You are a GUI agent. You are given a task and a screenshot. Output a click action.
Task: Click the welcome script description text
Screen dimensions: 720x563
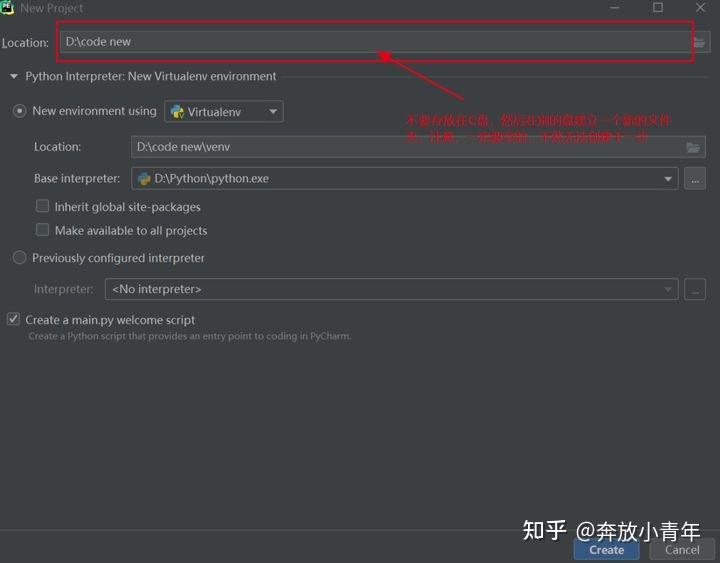click(x=190, y=336)
